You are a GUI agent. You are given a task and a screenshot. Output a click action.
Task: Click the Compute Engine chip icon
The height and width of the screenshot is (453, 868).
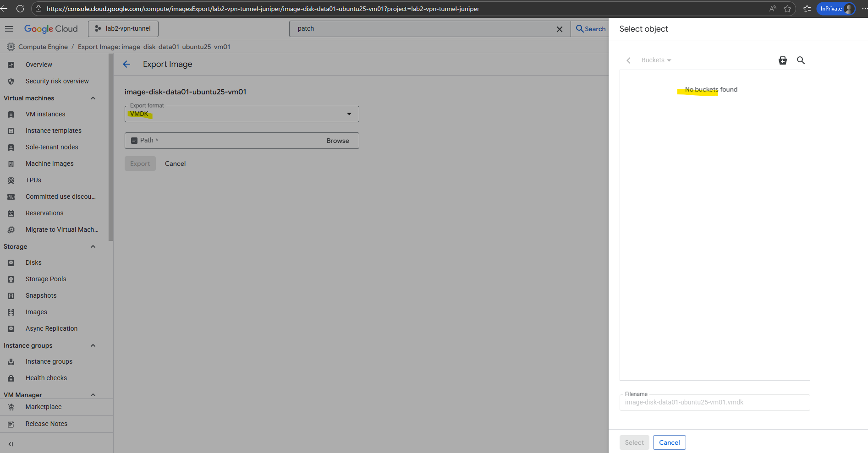[x=11, y=47]
